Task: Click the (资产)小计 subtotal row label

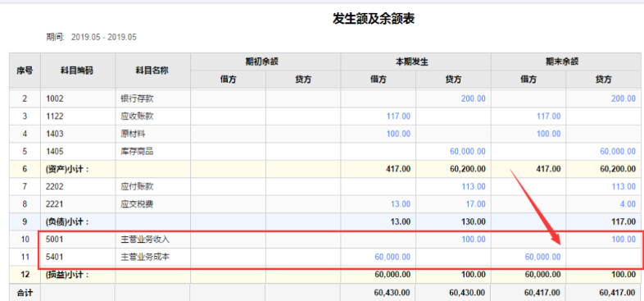Action: click(x=67, y=169)
